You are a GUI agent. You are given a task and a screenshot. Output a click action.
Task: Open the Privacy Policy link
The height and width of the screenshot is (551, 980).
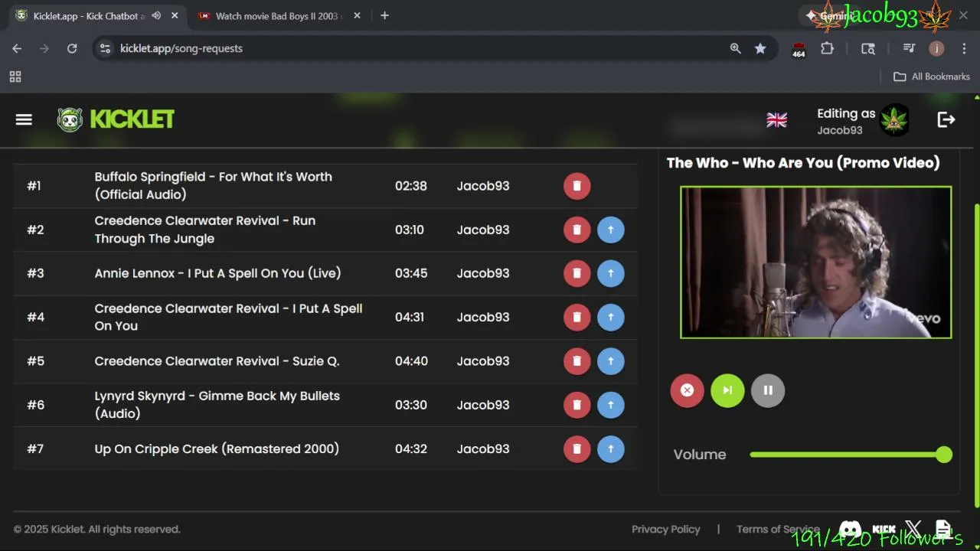point(665,530)
